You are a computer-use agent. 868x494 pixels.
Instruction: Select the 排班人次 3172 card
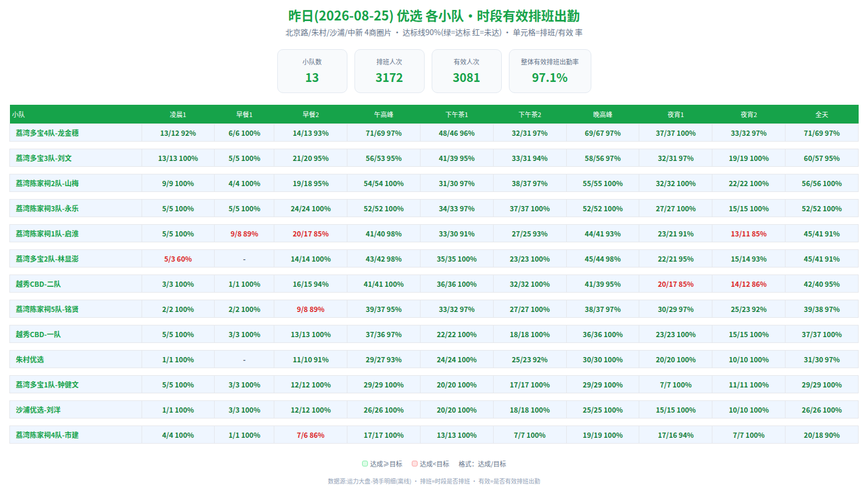[x=390, y=71]
